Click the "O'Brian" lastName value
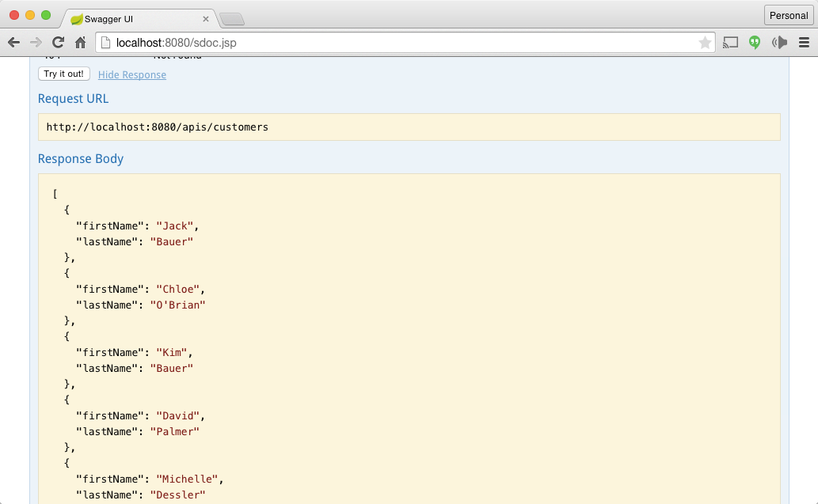The height and width of the screenshot is (504, 818). pyautogui.click(x=178, y=305)
